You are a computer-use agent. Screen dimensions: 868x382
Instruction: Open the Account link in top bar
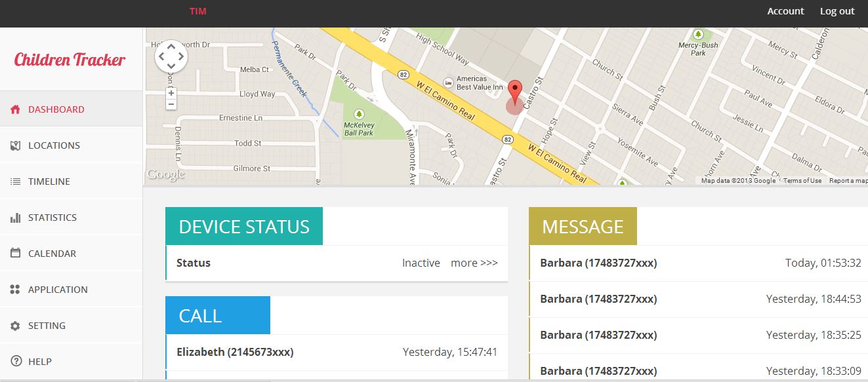tap(785, 11)
